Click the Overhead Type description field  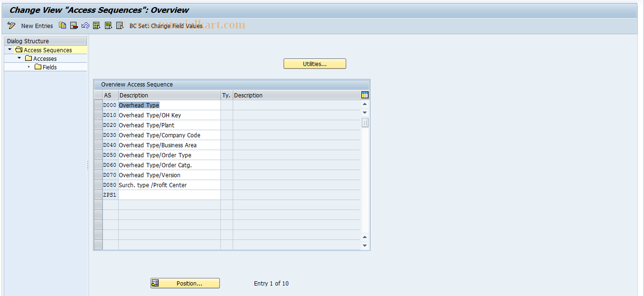[170, 105]
